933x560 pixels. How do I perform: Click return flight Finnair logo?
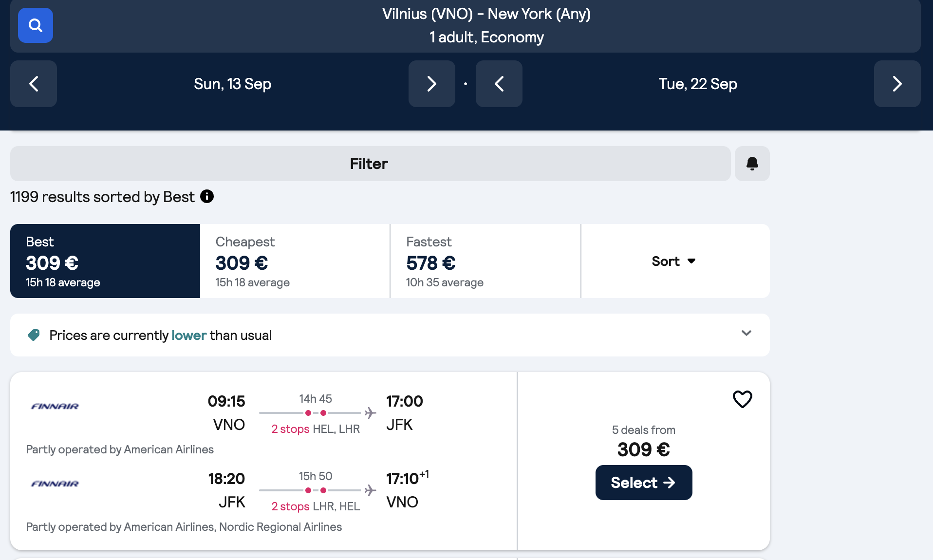click(x=55, y=484)
